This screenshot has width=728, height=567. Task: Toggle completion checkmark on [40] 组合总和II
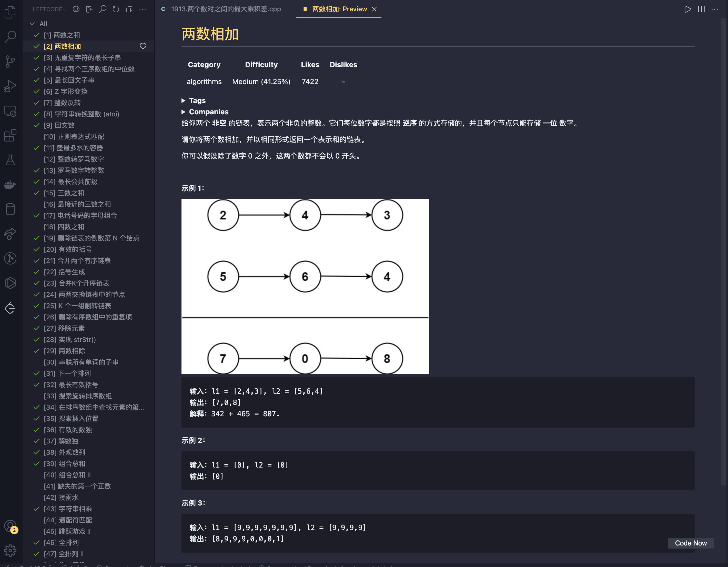(x=37, y=475)
